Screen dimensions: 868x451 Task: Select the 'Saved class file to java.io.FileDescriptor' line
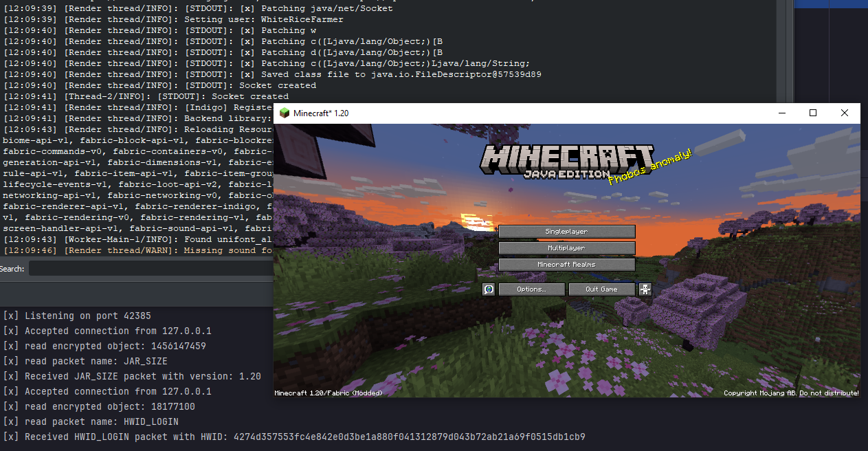(x=272, y=74)
